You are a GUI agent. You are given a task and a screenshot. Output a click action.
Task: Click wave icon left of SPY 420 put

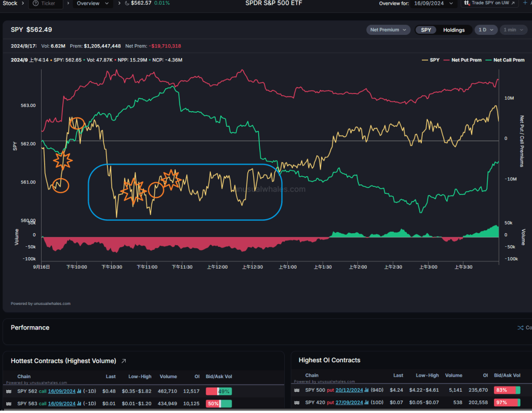click(297, 404)
